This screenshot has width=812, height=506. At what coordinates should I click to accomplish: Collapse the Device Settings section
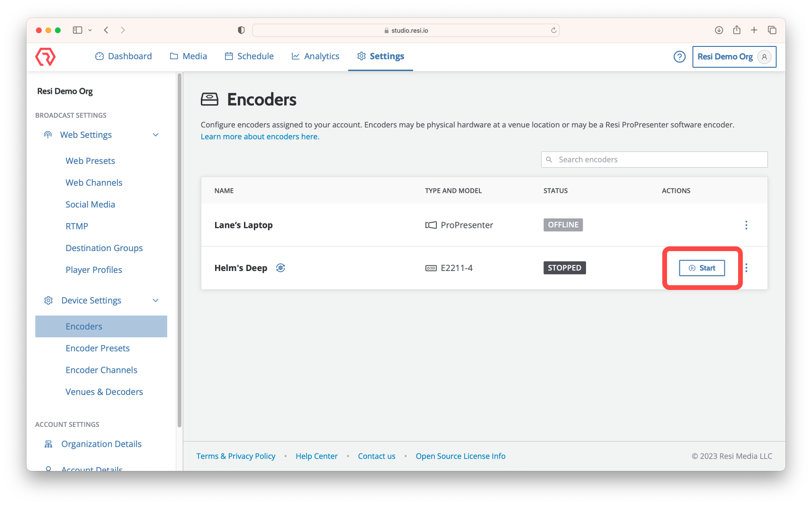click(x=155, y=300)
